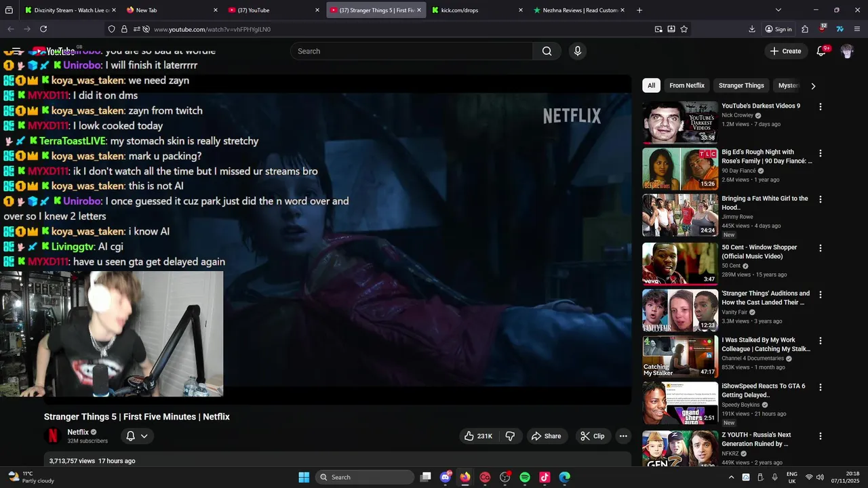Open menu for I Was Stalked video
The width and height of the screenshot is (868, 488).
[821, 341]
